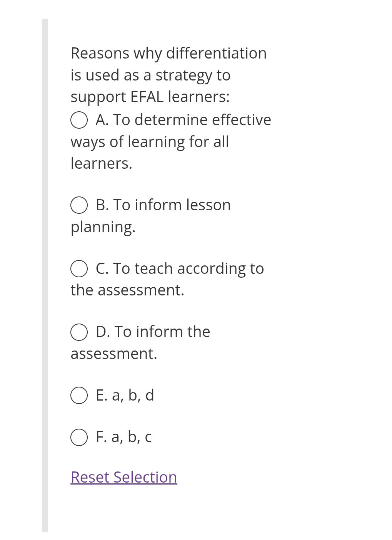Click 'the assessment.' text under option C
Viewport: 392px width, 540px height.
point(127,290)
